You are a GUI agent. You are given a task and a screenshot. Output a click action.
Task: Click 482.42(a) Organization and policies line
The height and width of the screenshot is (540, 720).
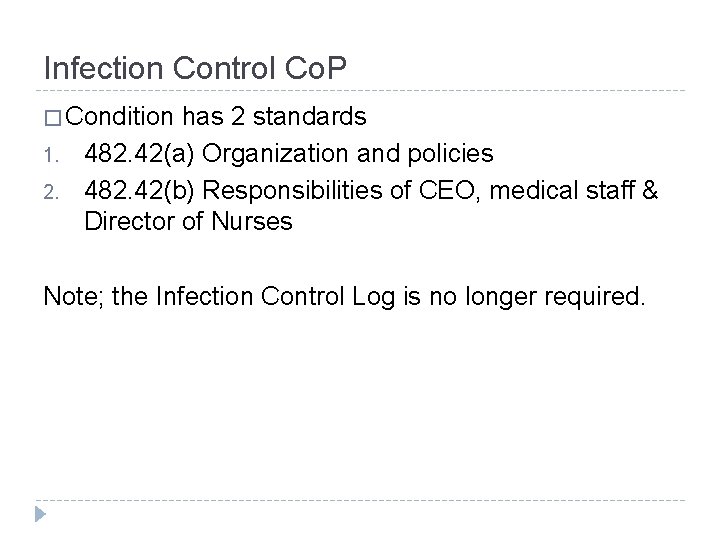point(289,153)
